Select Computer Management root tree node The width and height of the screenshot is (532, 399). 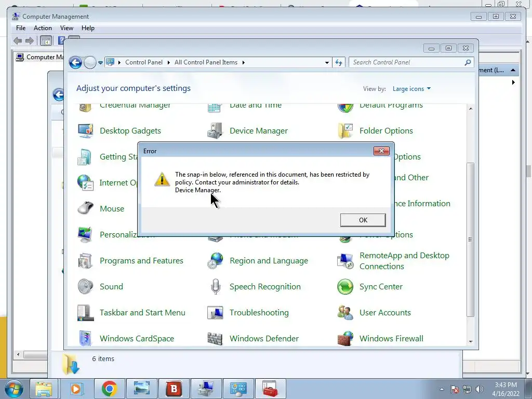pos(40,57)
